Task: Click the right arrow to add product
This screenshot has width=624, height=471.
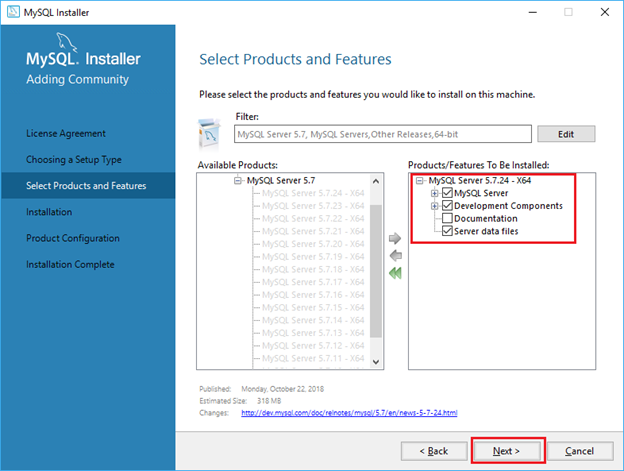Action: tap(395, 238)
